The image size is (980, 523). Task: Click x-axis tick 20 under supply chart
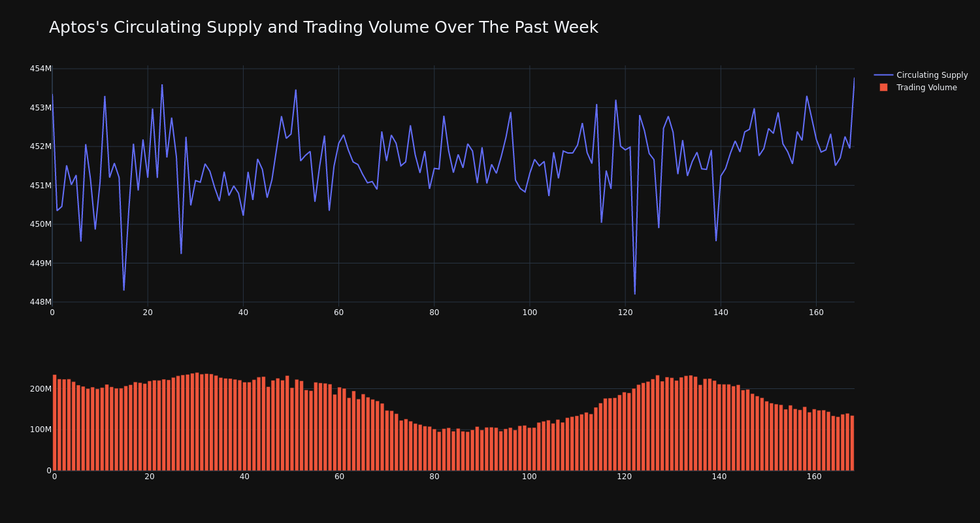pos(148,312)
